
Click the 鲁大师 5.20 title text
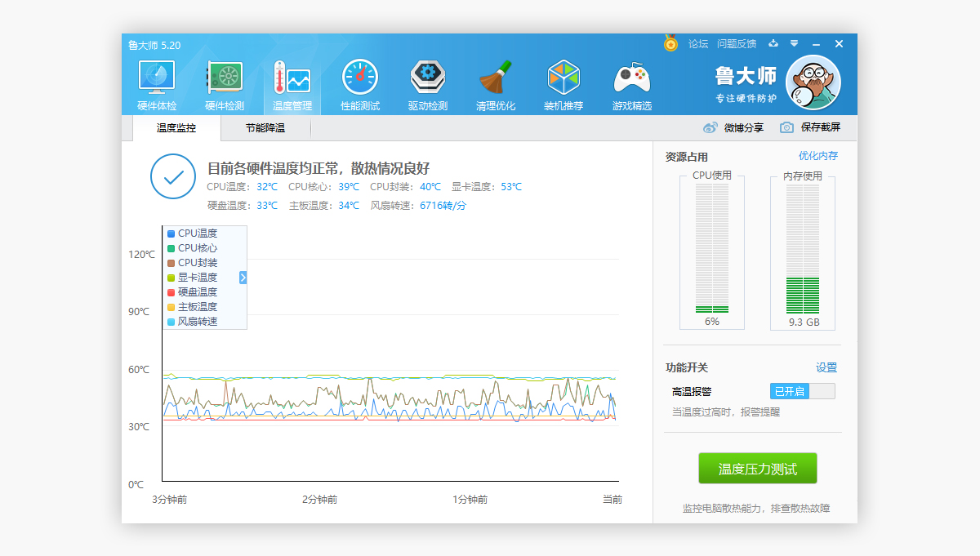(154, 45)
